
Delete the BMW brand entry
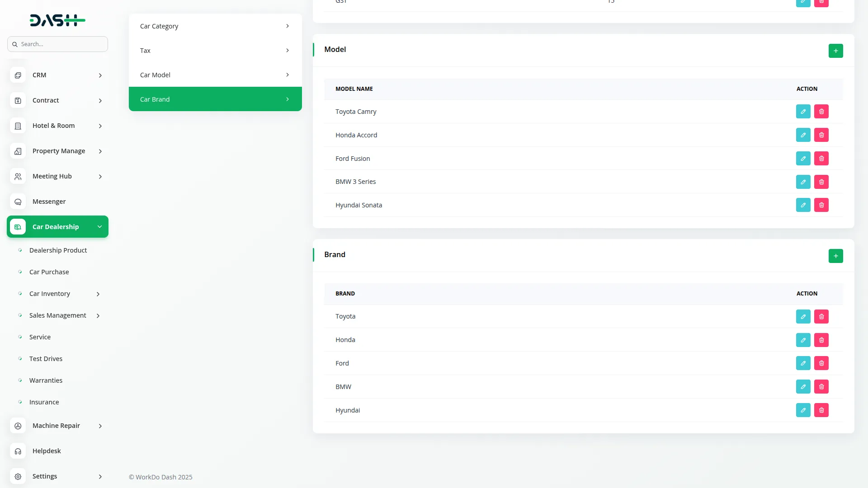(821, 387)
